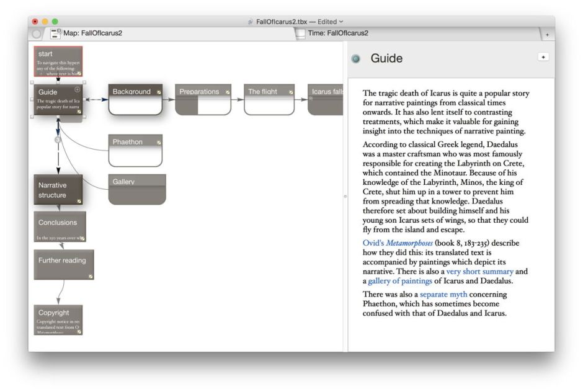Click the FallOfIcarus2.tbx proxy icon in the title bar
Image resolution: width=583 pixels, height=392 pixels.
(x=251, y=22)
